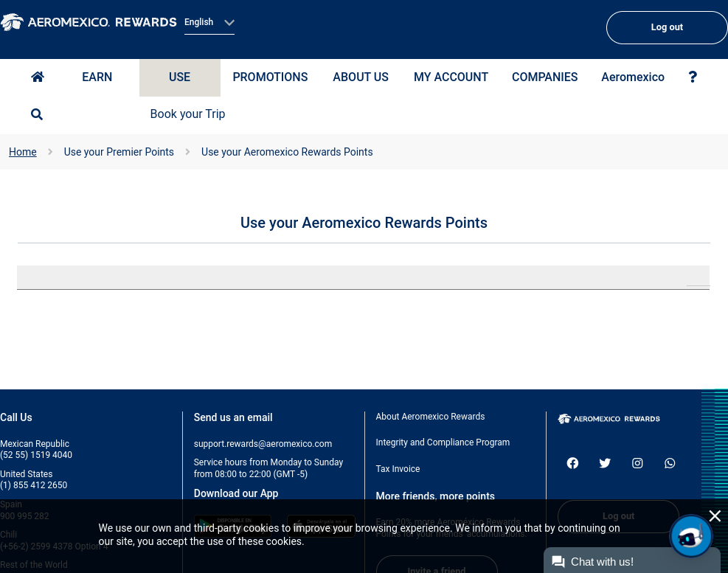
Task: Open About Aeromexico Rewards footer link
Action: coord(430,417)
